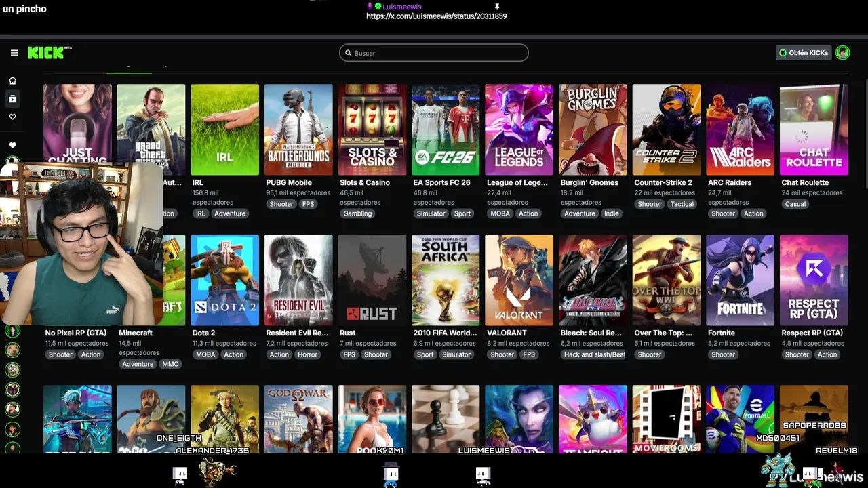Image resolution: width=868 pixels, height=488 pixels.
Task: Click the search magnifier icon
Action: pyautogui.click(x=348, y=53)
